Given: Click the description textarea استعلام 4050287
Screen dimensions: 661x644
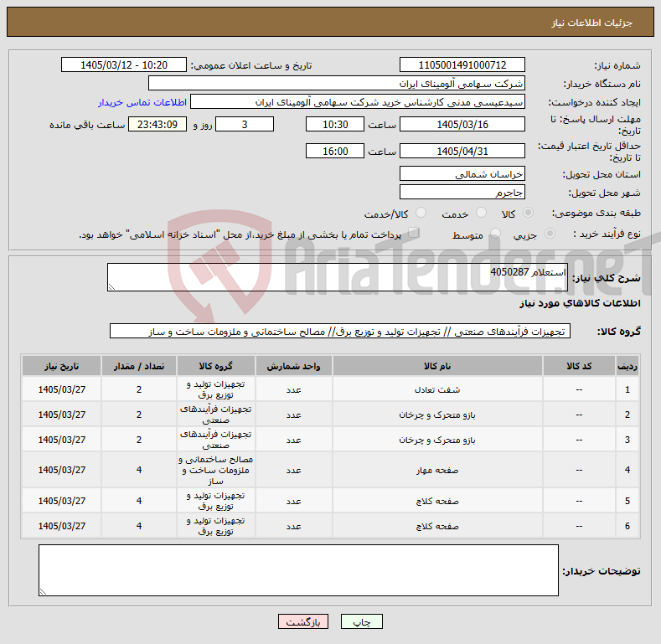Looking at the screenshot, I should (338, 277).
